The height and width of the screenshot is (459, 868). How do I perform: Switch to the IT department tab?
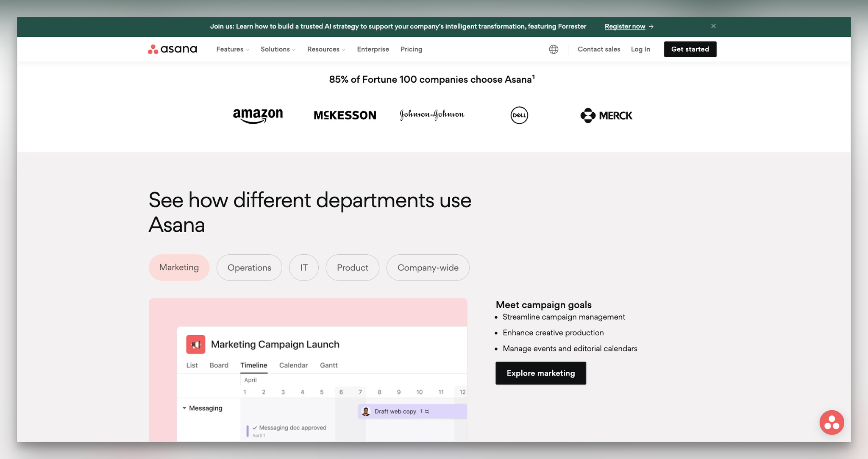click(304, 267)
